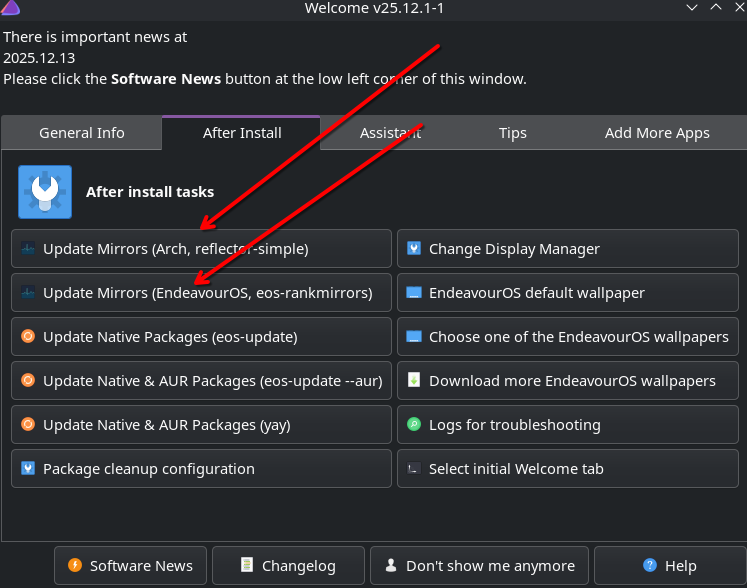Click the EndeavourOS logo in the title bar
The width and height of the screenshot is (747, 588).
coord(10,9)
